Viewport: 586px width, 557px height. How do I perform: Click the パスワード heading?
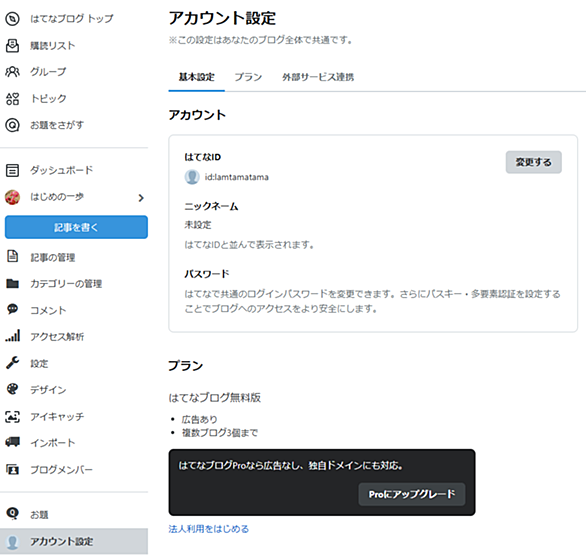(x=207, y=274)
